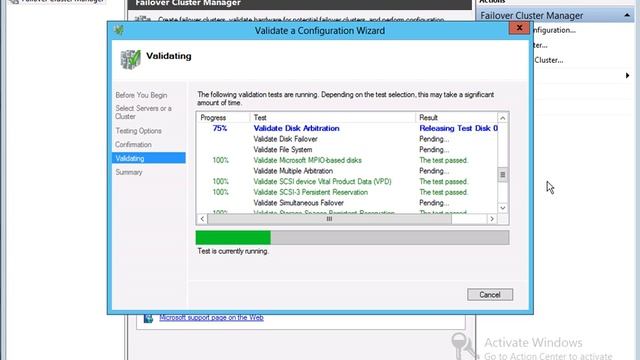Image resolution: width=640 pixels, height=360 pixels.
Task: Close the Validate a Configuration Wizard
Action: (x=519, y=28)
